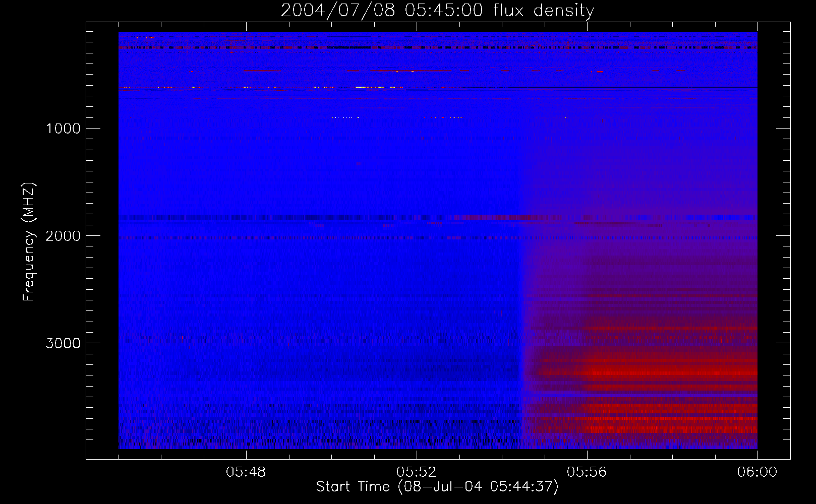
Task: Click the 05:56 time tick label
Action: pyautogui.click(x=587, y=472)
